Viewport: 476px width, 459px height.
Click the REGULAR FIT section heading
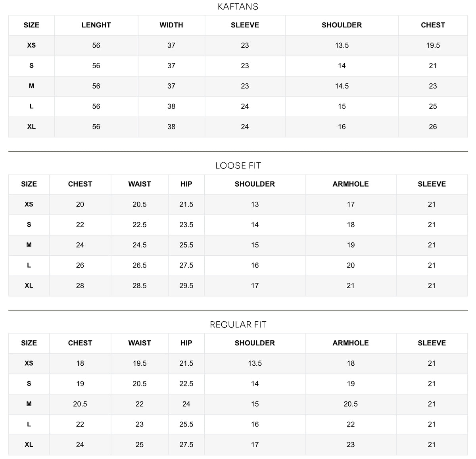coord(238,325)
